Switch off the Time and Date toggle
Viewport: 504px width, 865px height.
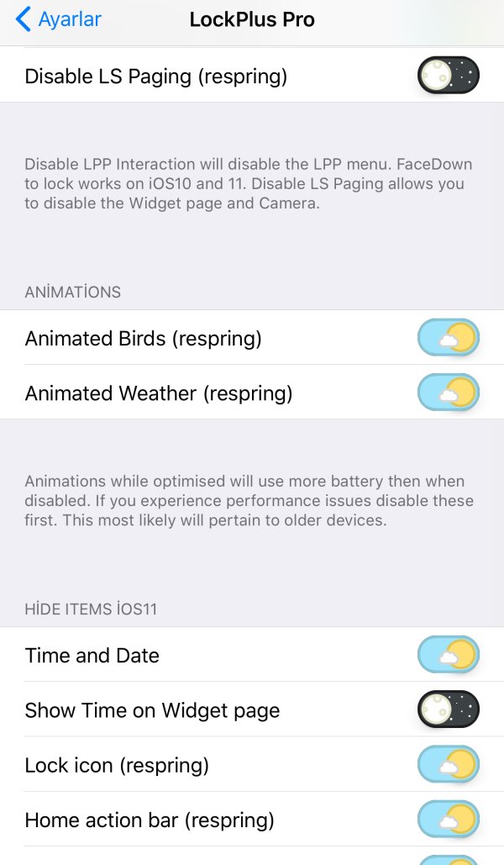[449, 656]
